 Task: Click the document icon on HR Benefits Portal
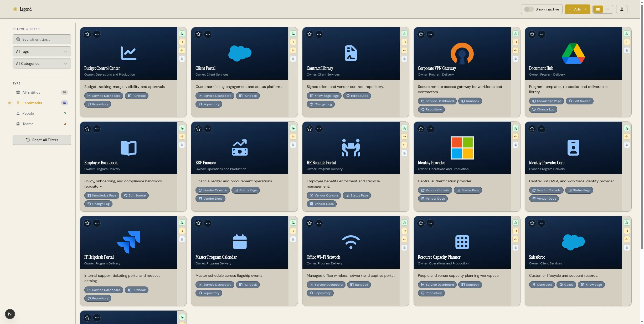pyautogui.click(x=404, y=153)
